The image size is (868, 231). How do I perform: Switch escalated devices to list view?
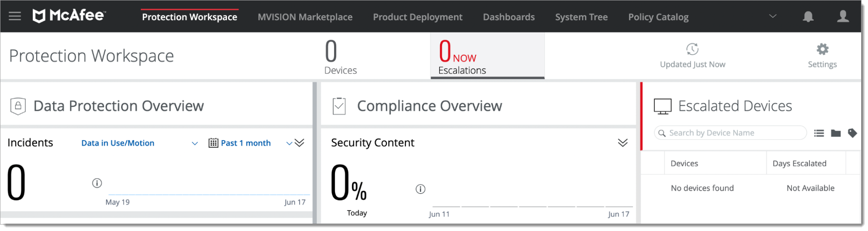pos(819,133)
